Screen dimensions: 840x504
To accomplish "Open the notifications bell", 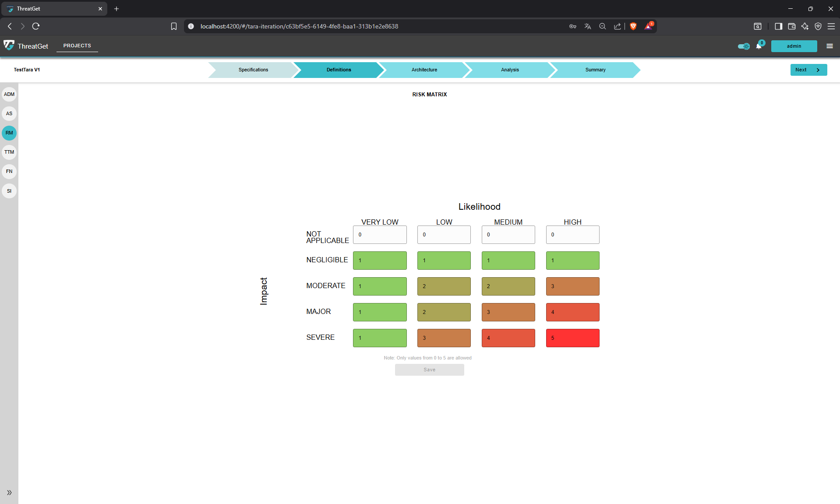I will coord(759,46).
